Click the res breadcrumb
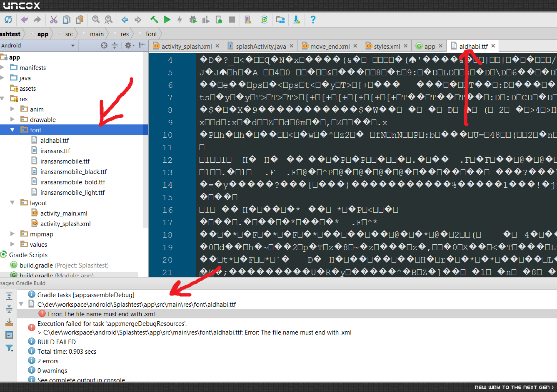Image resolution: width=557 pixels, height=392 pixels. click(125, 34)
